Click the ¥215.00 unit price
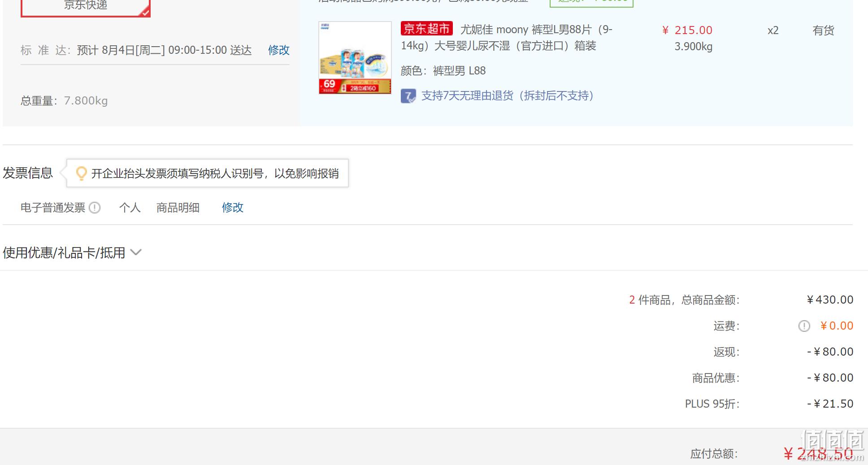Viewport: 868px width, 465px height. point(687,30)
